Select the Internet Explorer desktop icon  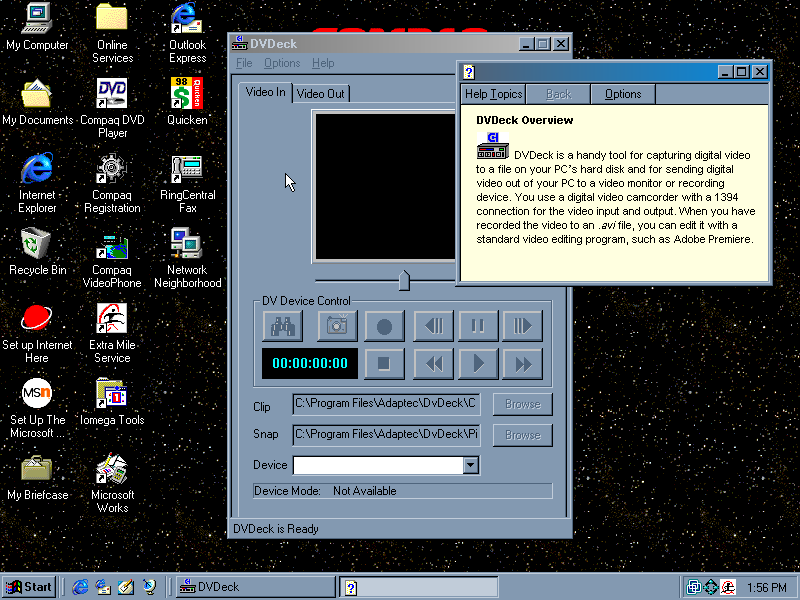(37, 183)
